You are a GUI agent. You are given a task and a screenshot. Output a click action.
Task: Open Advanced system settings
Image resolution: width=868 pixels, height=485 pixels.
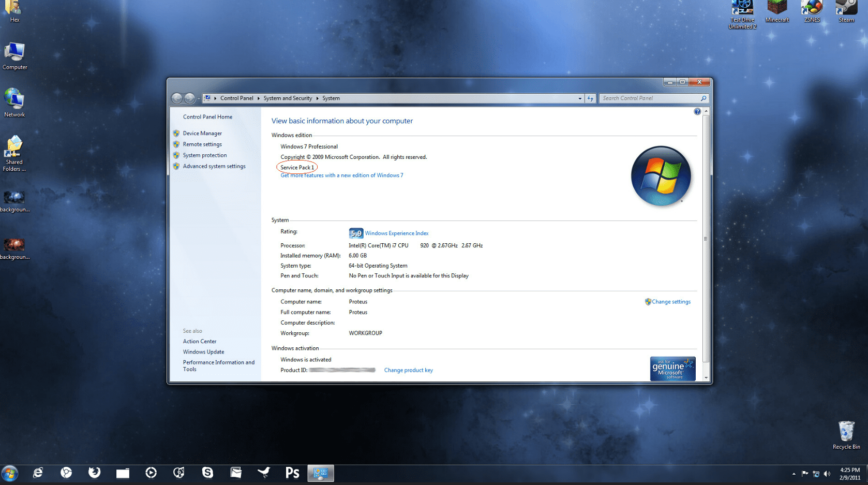[214, 166]
